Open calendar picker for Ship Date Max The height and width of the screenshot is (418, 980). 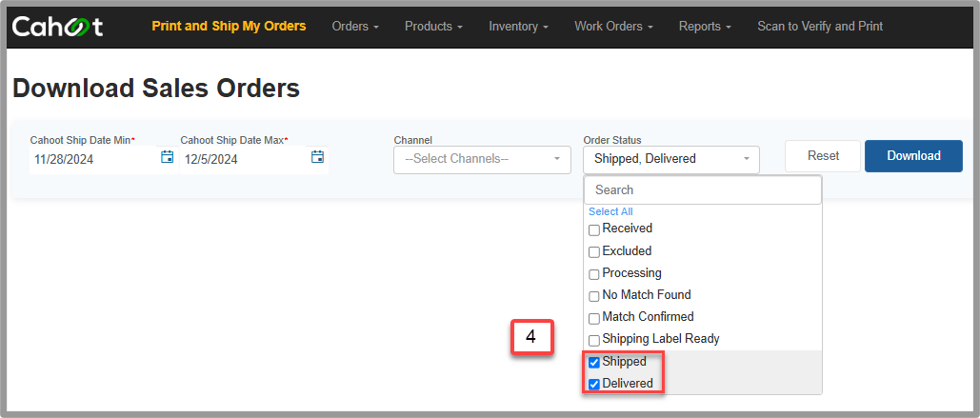click(x=317, y=157)
